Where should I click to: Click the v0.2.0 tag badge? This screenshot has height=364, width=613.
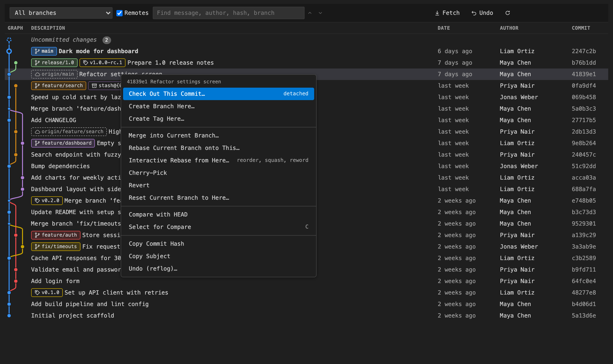[47, 201]
